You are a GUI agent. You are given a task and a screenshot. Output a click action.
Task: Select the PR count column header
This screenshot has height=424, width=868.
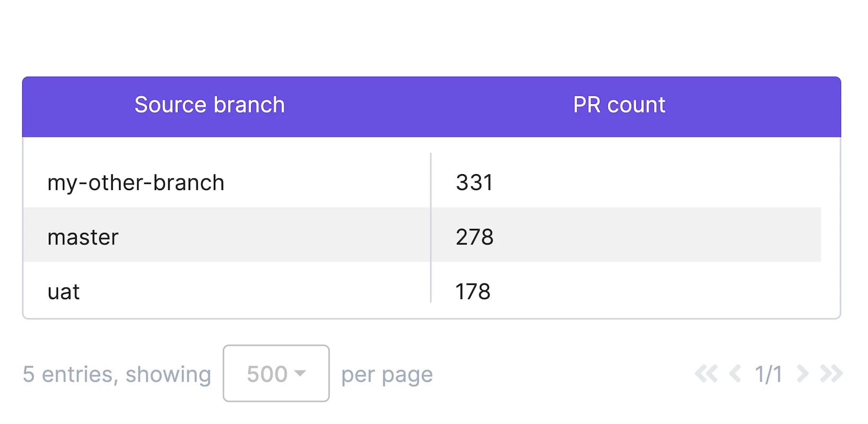click(x=619, y=105)
